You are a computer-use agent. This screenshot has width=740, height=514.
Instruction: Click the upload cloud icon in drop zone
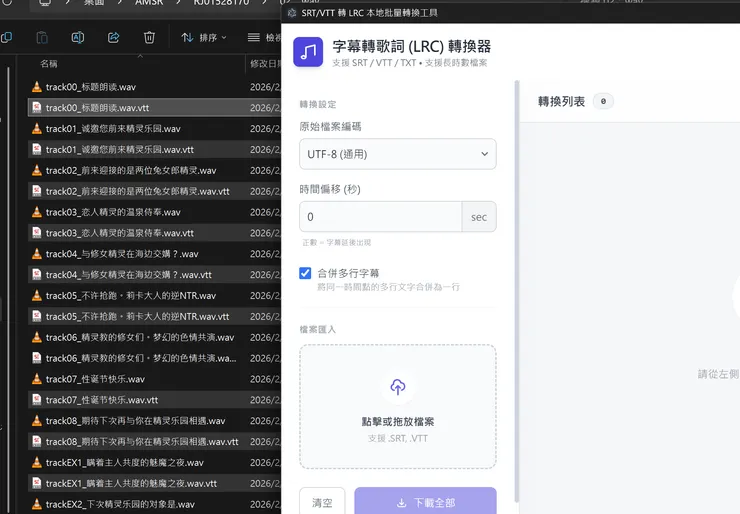(x=398, y=387)
